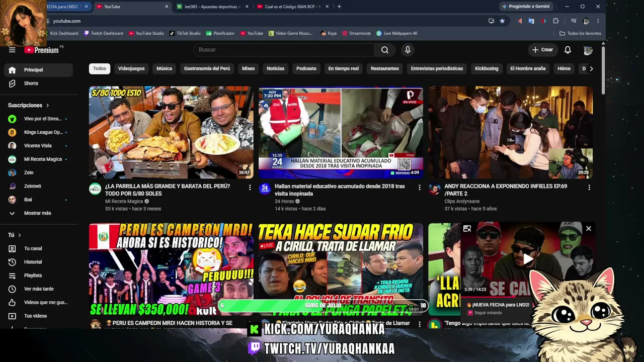Screen dimensions: 644x362
Task: Open Vivo por el Stream subscription
Action: pos(38,119)
